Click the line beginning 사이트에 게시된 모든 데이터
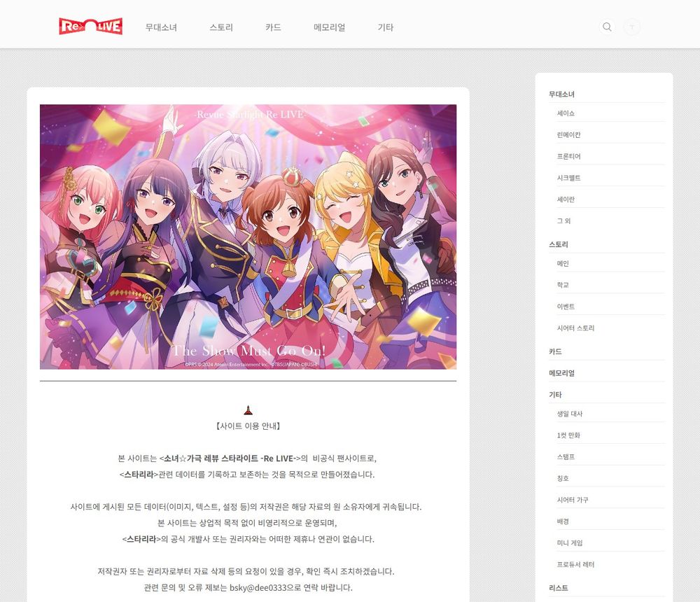 [x=246, y=506]
